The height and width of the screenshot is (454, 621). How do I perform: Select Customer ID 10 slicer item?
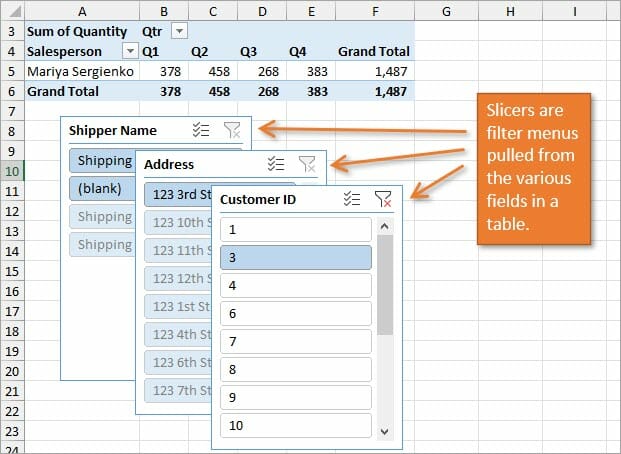pyautogui.click(x=295, y=425)
